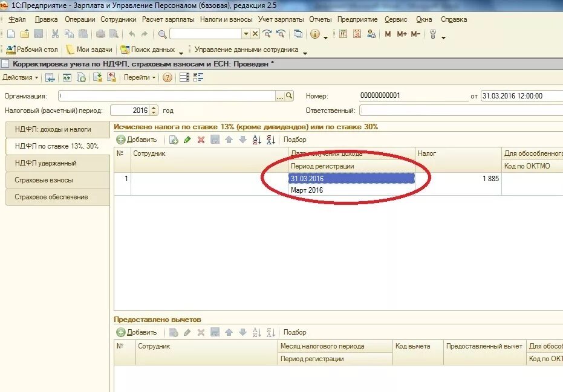Select the Март 2016 registration period cell
The height and width of the screenshot is (392, 563).
pyautogui.click(x=351, y=190)
